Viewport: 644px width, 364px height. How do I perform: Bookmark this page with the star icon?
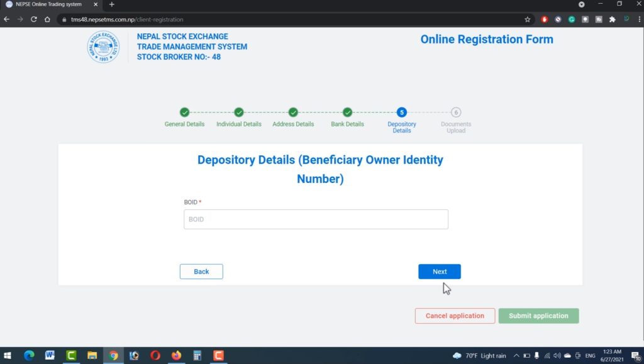click(x=528, y=19)
